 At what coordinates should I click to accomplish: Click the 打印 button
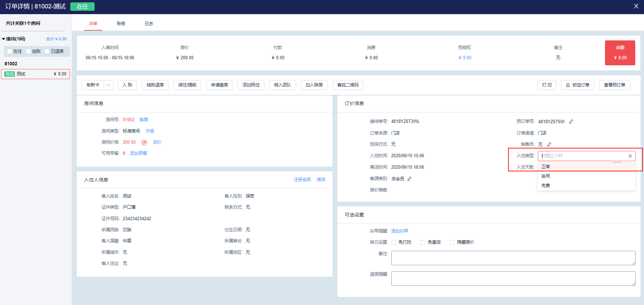click(547, 85)
